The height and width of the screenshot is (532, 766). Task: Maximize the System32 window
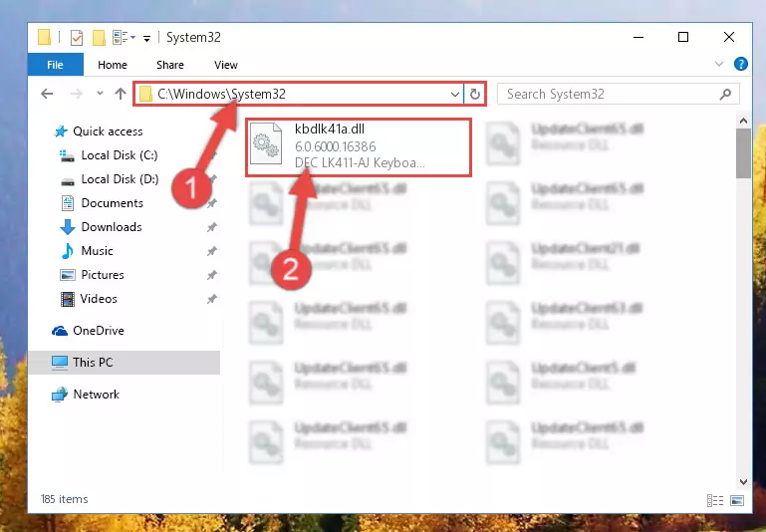pyautogui.click(x=683, y=37)
